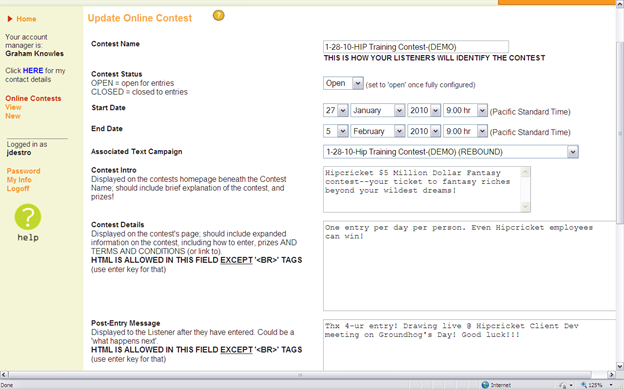The height and width of the screenshot is (390, 624).
Task: Click HERE for contact details
Action: [33, 70]
